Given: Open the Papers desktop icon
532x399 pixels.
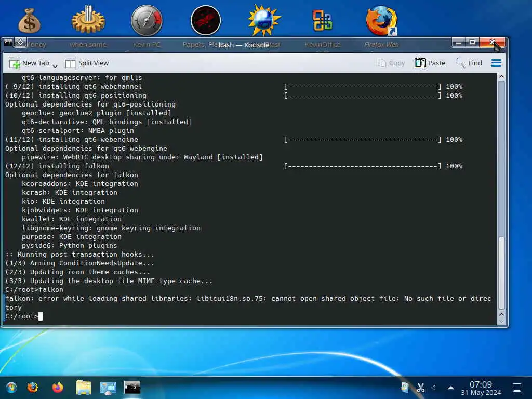Looking at the screenshot, I should 206,20.
